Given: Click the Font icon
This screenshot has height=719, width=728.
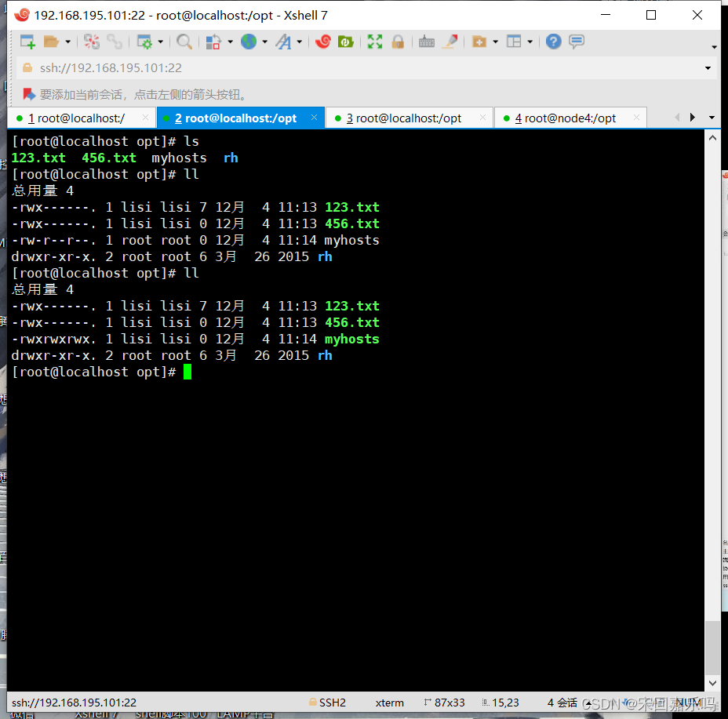Looking at the screenshot, I should coord(283,42).
